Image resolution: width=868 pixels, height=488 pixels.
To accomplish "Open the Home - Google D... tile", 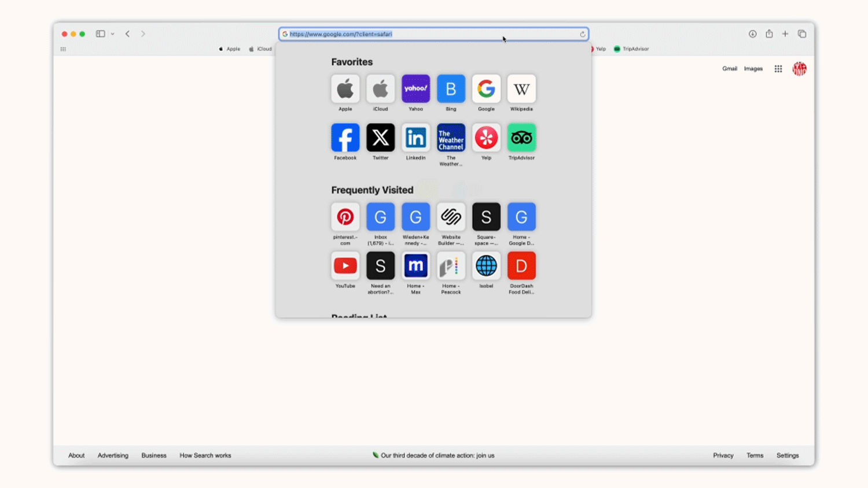I will [521, 217].
